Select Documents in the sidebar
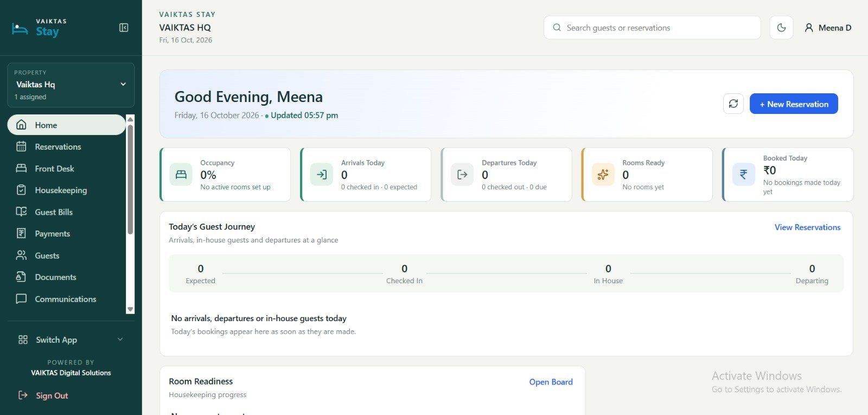 66,277
